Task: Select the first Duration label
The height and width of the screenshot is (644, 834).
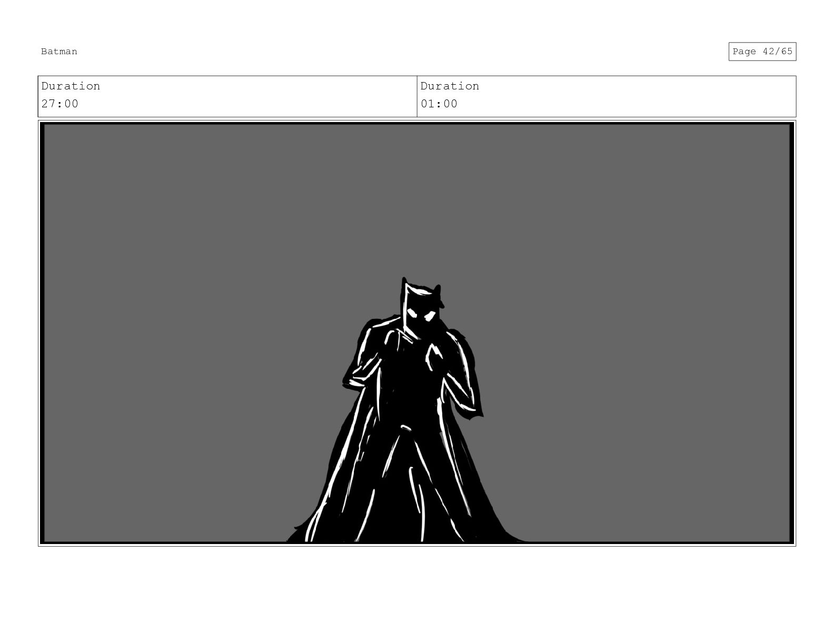Action: point(71,86)
